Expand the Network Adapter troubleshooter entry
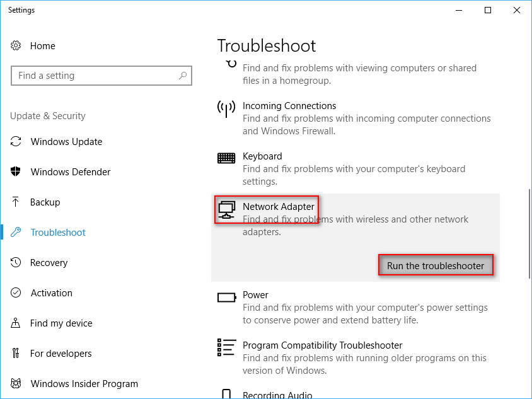Viewport: 532px width, 399px height. (280, 206)
